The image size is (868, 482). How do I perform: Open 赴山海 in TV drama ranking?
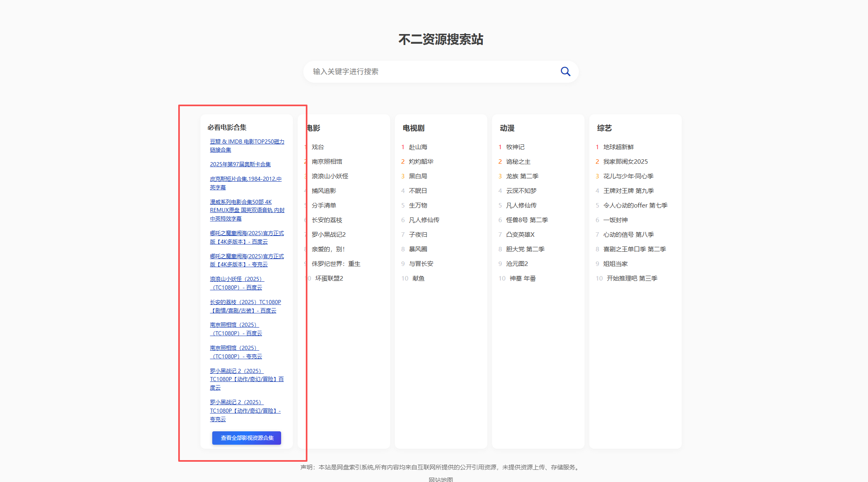click(418, 147)
